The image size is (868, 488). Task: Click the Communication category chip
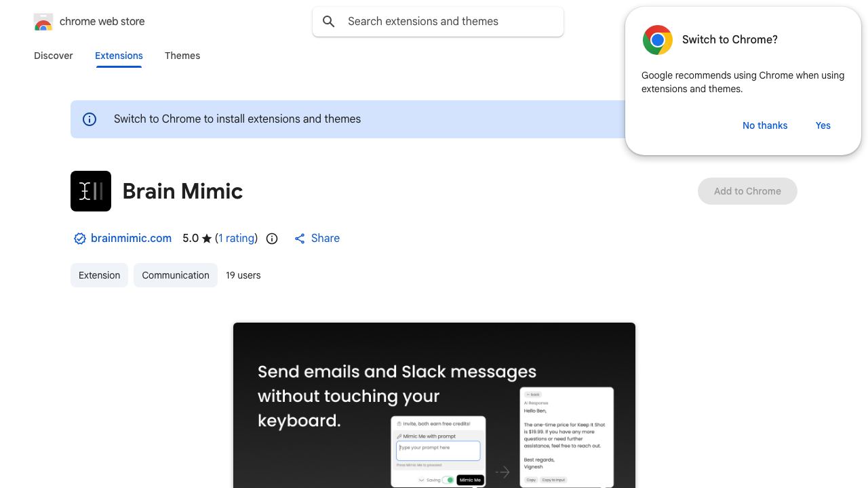point(176,275)
